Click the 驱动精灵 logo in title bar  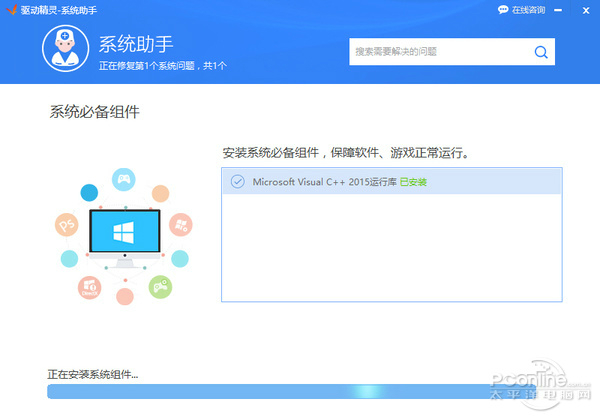click(12, 10)
